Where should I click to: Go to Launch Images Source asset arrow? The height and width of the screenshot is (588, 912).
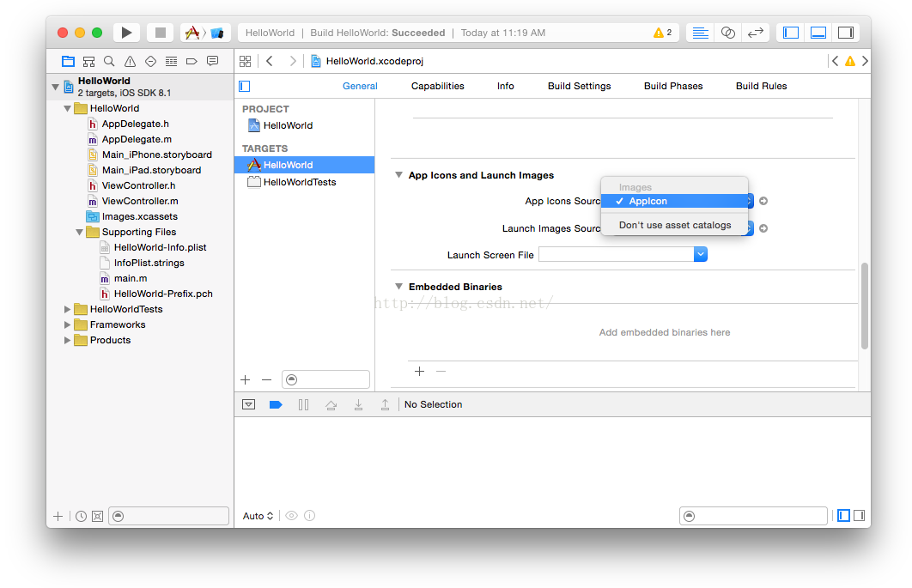(x=763, y=228)
